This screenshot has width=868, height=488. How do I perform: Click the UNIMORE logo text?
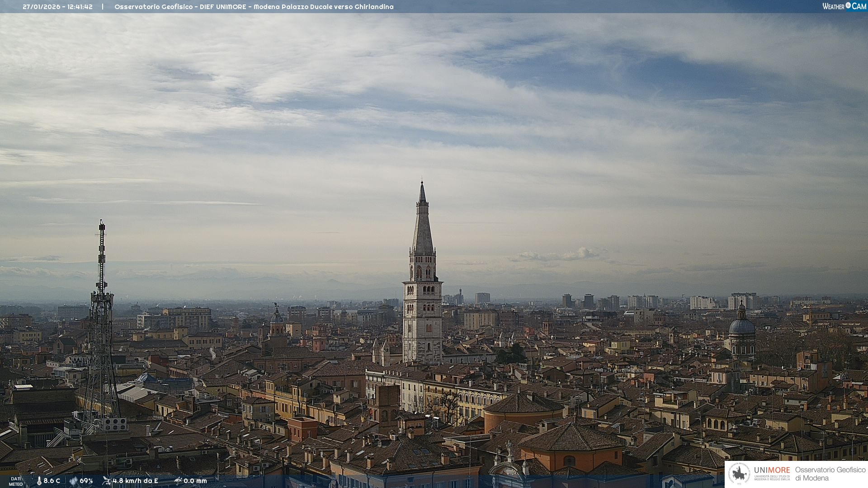point(772,470)
